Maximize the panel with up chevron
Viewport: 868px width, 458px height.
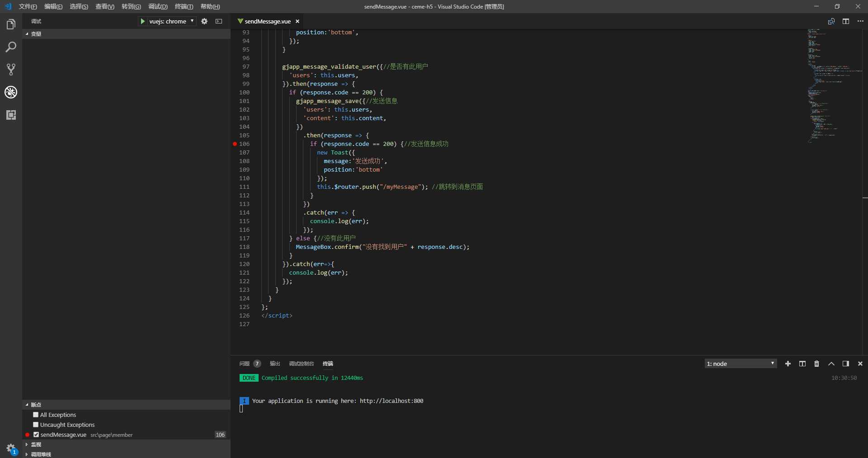pyautogui.click(x=831, y=364)
